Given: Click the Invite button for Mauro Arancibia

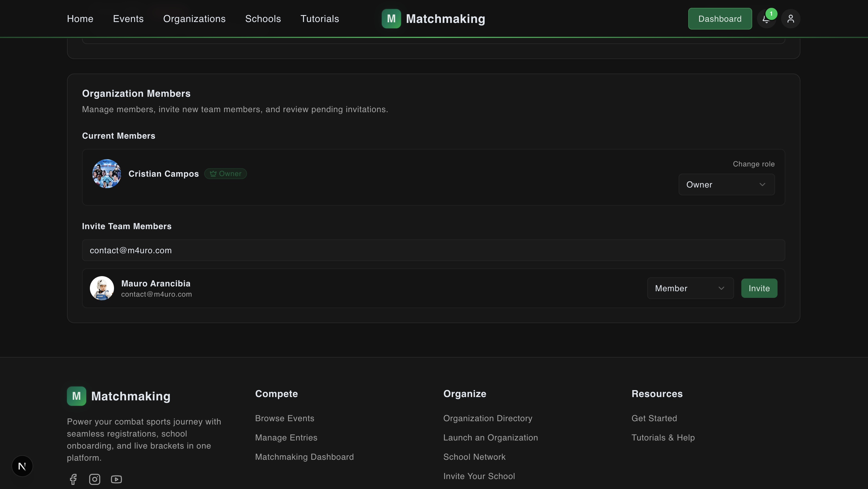Looking at the screenshot, I should (x=759, y=288).
